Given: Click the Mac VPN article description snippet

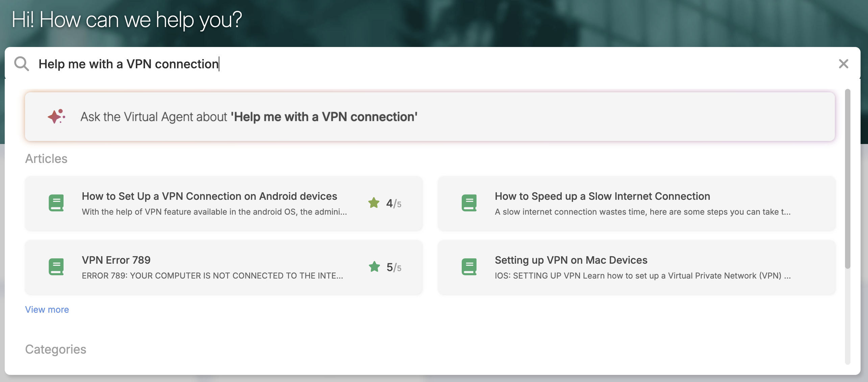Looking at the screenshot, I should click(642, 276).
